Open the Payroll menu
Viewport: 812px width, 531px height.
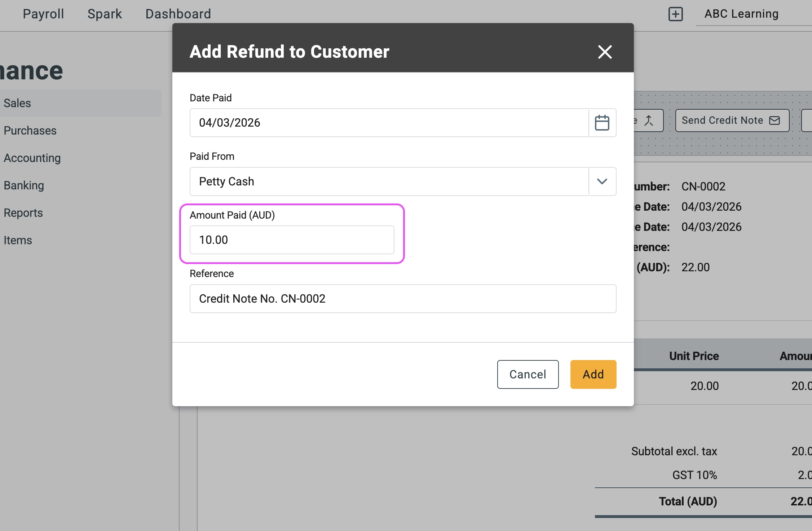(x=43, y=14)
